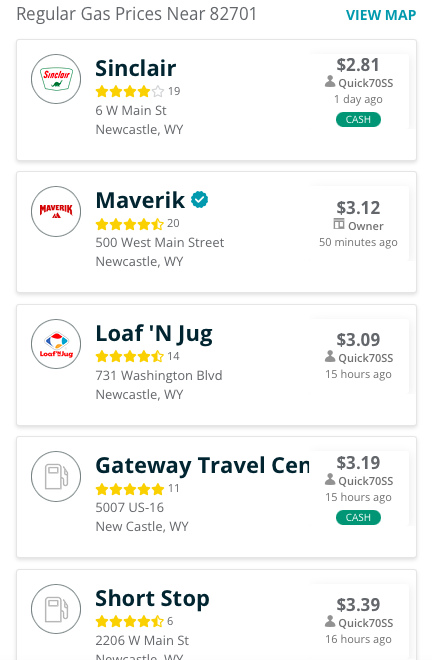Click Short Stop's gas pump icon
The width and height of the screenshot is (432, 660).
click(56, 609)
